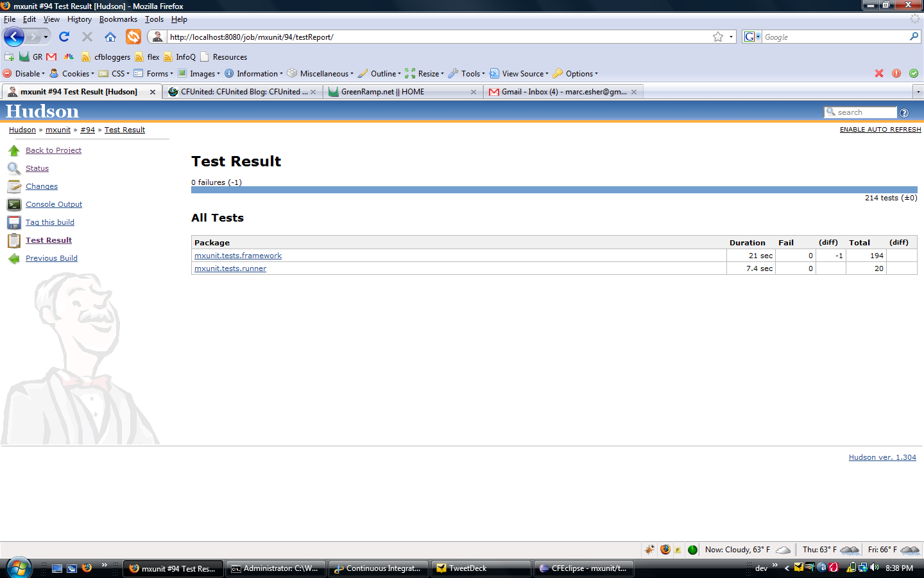Click the Status magnifier icon in sidebar
Viewport: 924px width, 578px height.
pos(14,168)
